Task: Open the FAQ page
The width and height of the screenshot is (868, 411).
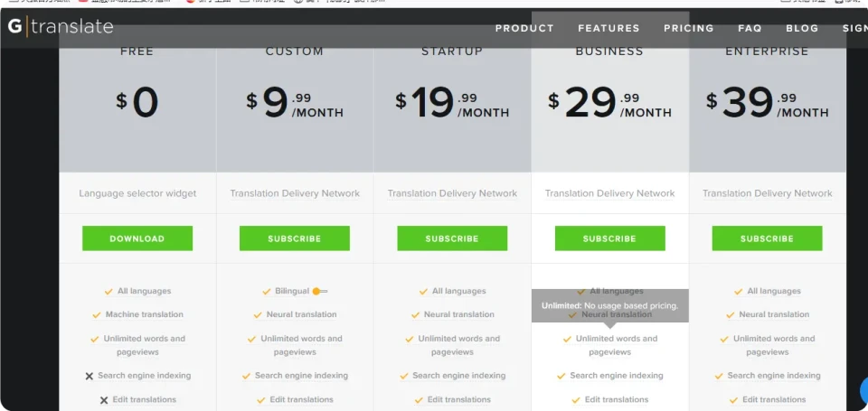Action: coord(750,28)
